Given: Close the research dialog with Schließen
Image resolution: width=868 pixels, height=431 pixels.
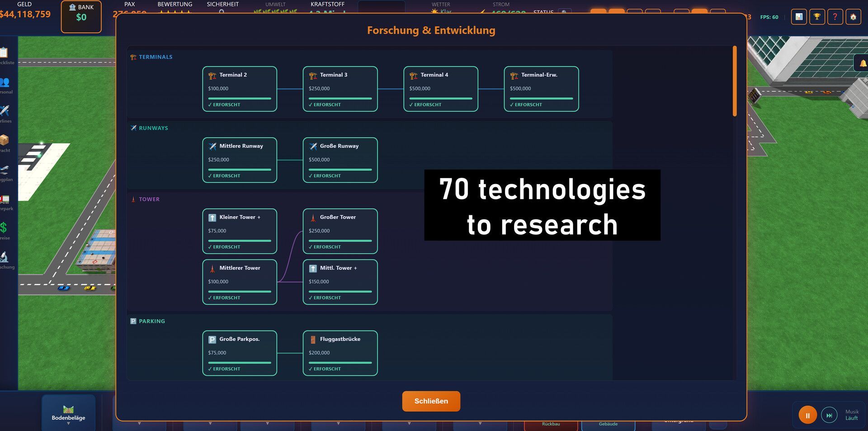Looking at the screenshot, I should (x=431, y=401).
